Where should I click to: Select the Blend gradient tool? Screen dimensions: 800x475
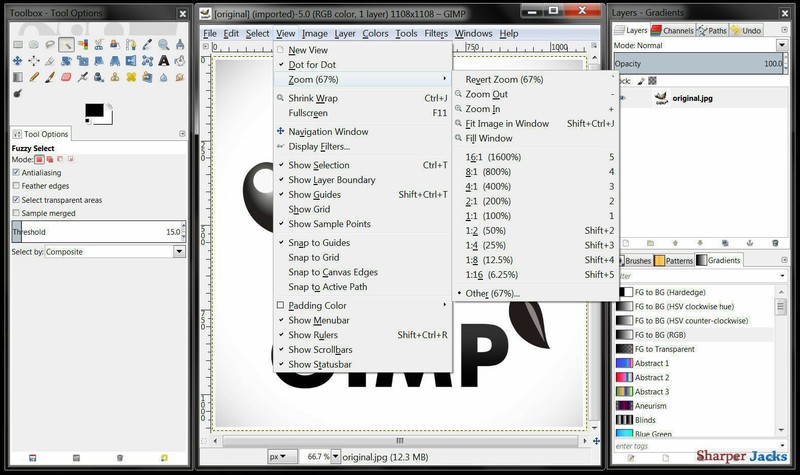tap(18, 77)
